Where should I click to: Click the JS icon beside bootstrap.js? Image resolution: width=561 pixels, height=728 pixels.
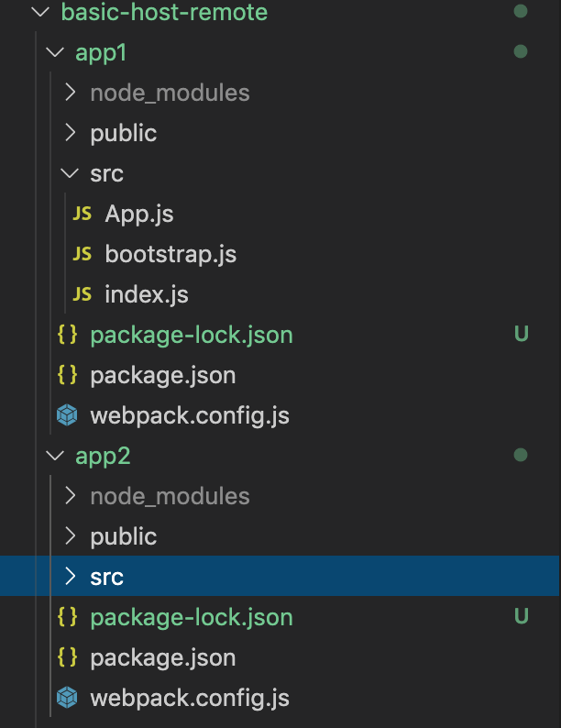tap(82, 255)
